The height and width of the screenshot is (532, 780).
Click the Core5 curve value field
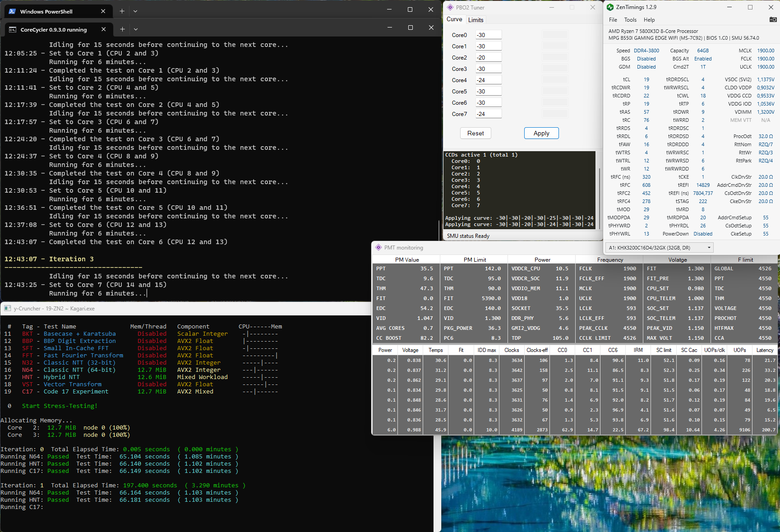[489, 92]
